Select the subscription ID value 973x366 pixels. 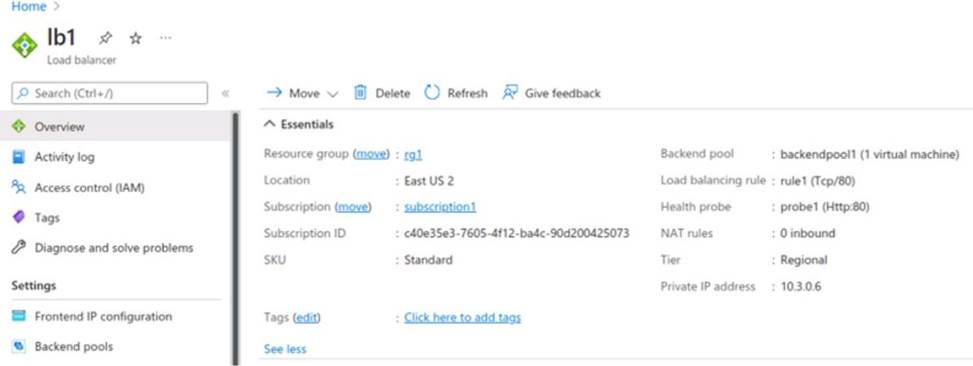(x=516, y=233)
